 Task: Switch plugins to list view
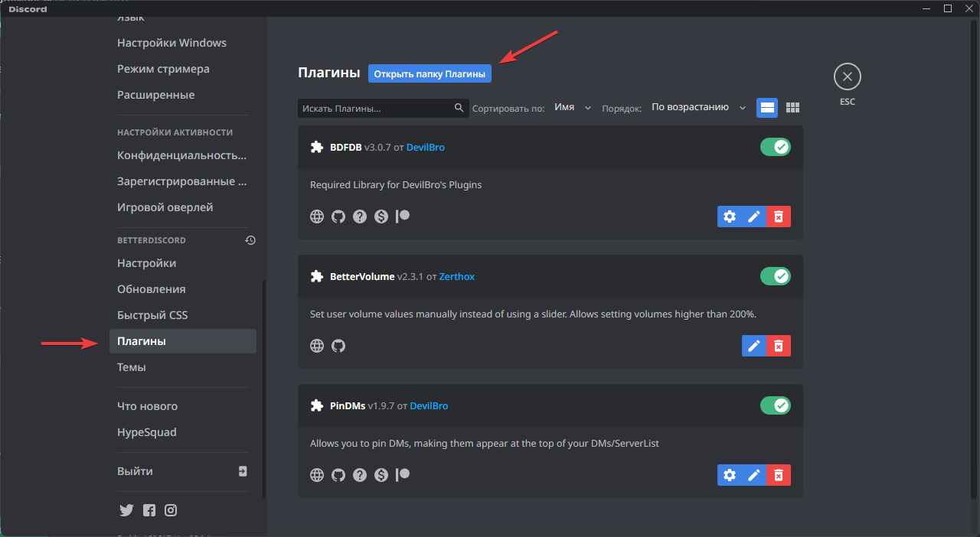[767, 108]
